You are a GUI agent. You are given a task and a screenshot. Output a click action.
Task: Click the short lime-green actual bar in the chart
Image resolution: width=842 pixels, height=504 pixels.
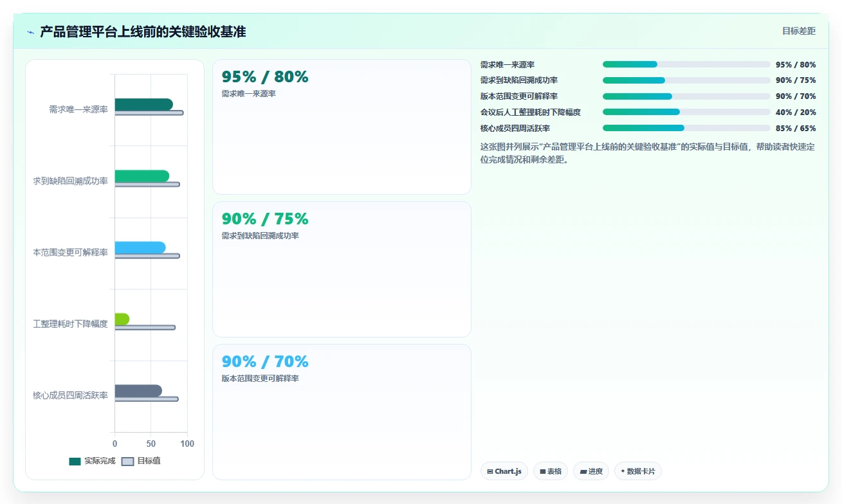pyautogui.click(x=122, y=319)
